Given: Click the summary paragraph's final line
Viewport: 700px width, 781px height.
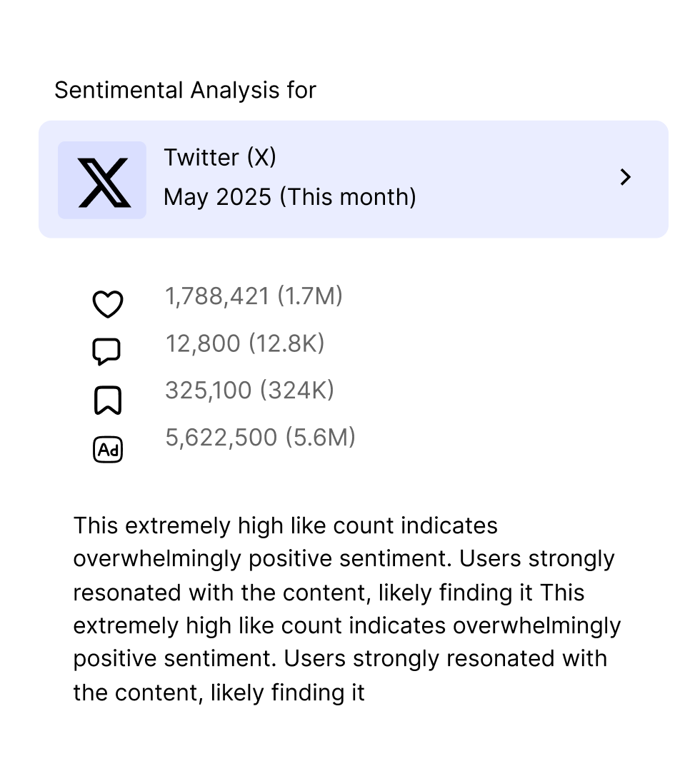Looking at the screenshot, I should tap(219, 693).
